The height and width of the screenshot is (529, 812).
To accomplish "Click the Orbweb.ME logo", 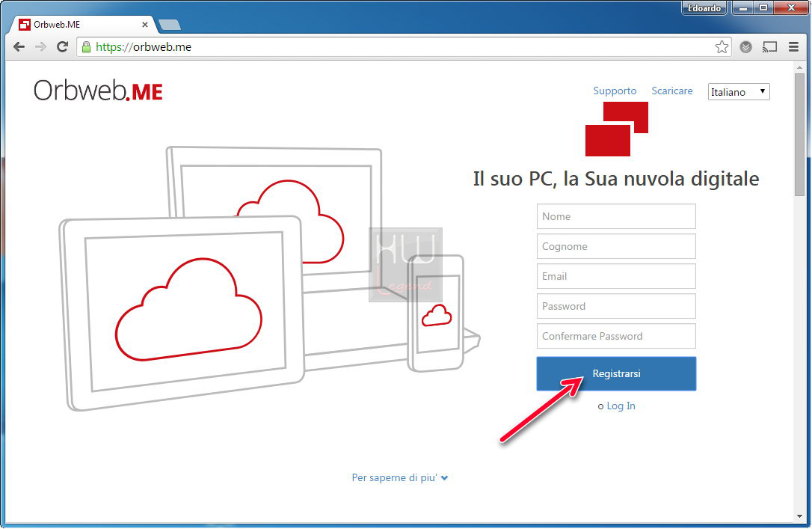I will 99,91.
